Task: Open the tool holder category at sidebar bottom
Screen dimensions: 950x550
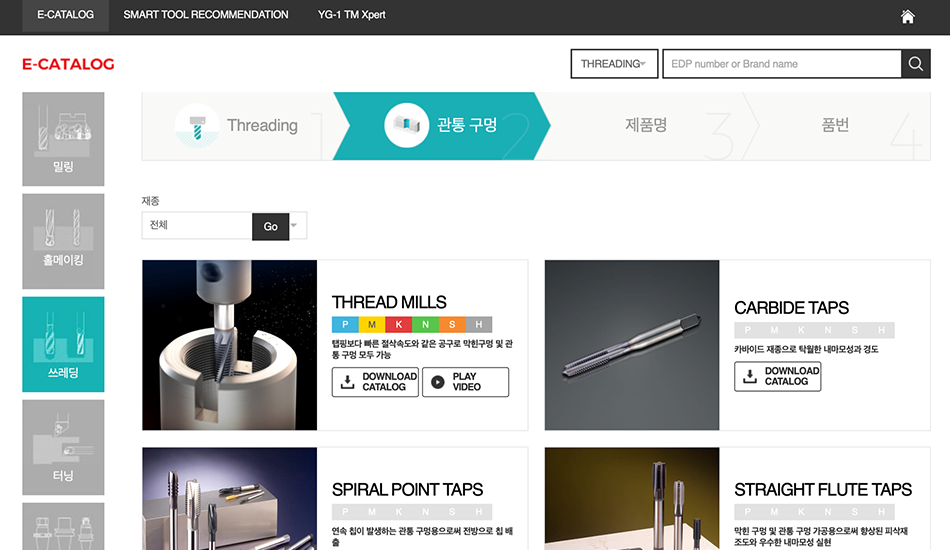Action: (63, 526)
